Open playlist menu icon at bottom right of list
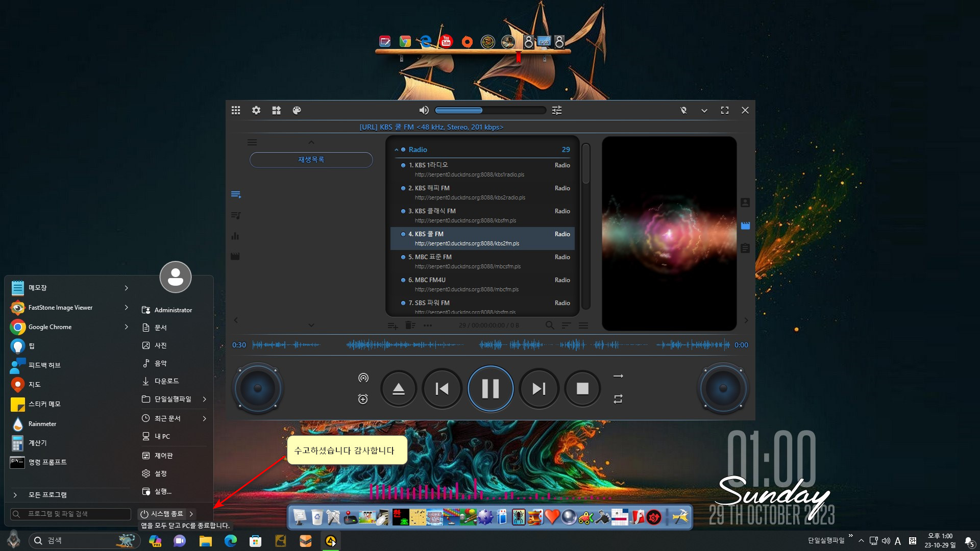 click(x=583, y=325)
